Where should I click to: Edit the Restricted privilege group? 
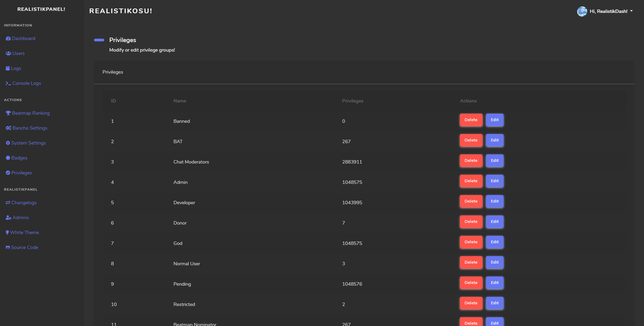(x=495, y=303)
